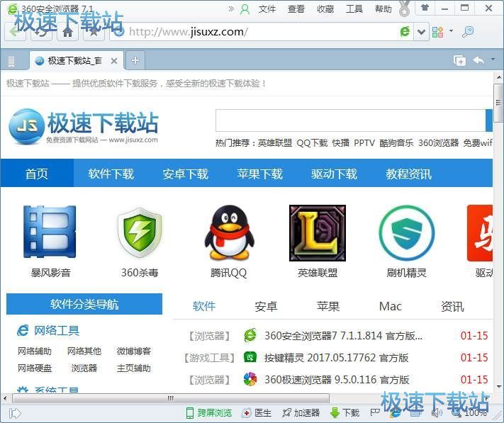The image size is (504, 423).
Task: Open 主页辅助 subcategory
Action: point(134,368)
